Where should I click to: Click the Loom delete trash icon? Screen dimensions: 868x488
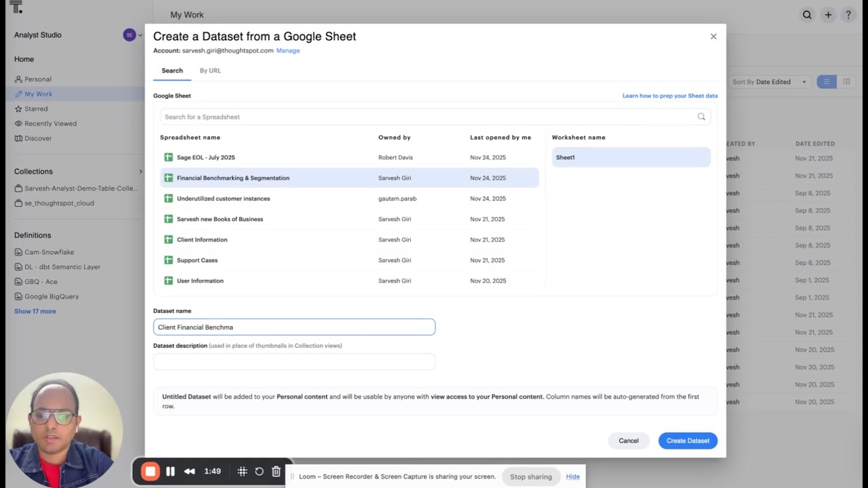[276, 471]
